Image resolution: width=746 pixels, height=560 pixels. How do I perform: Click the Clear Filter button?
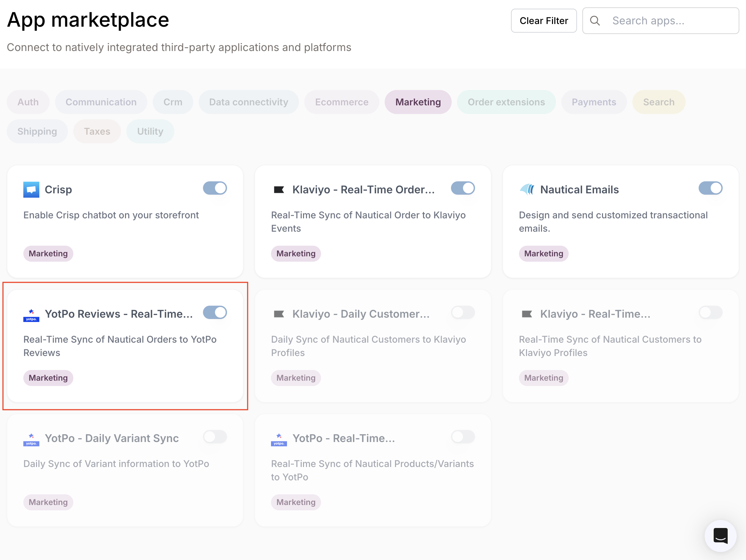coord(544,20)
